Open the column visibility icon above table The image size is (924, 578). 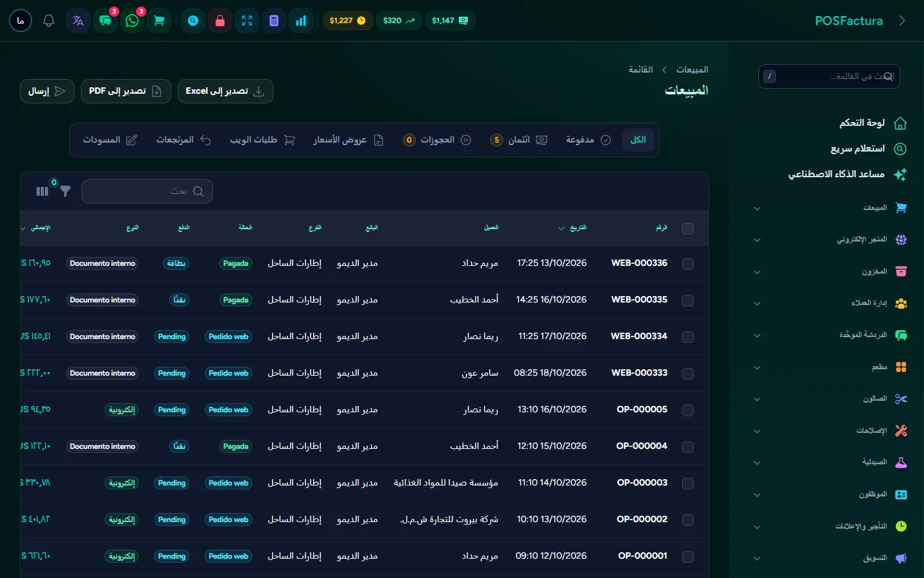tap(42, 191)
